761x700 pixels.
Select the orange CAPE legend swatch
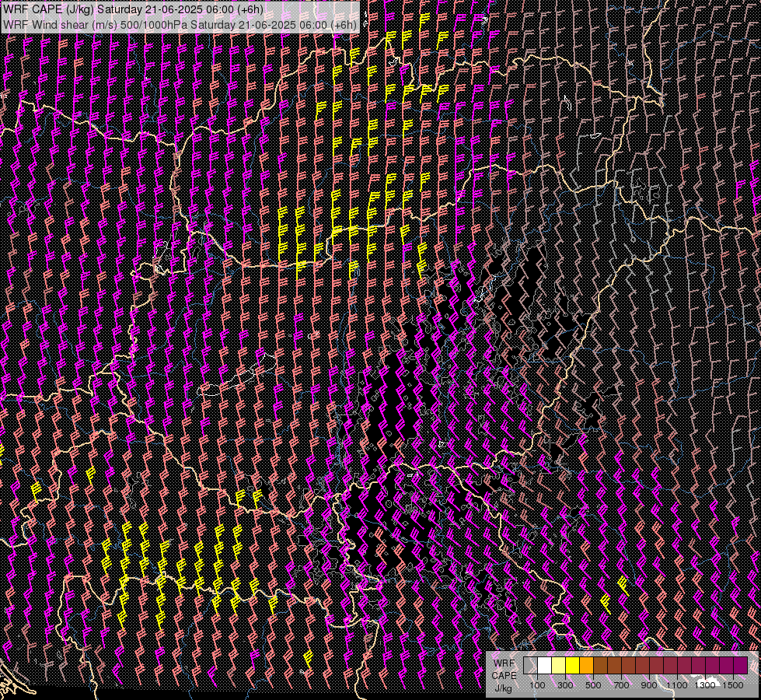[586, 665]
